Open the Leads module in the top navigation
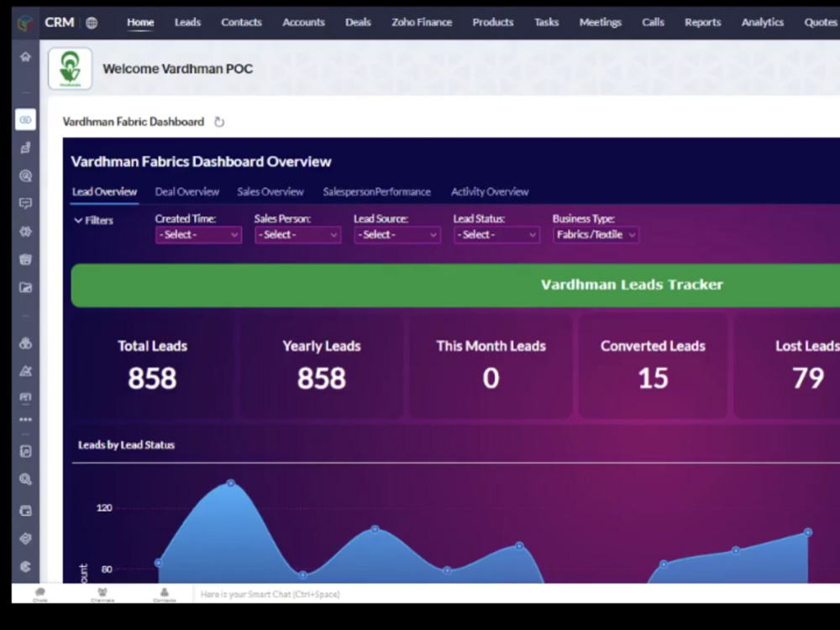 point(187,23)
